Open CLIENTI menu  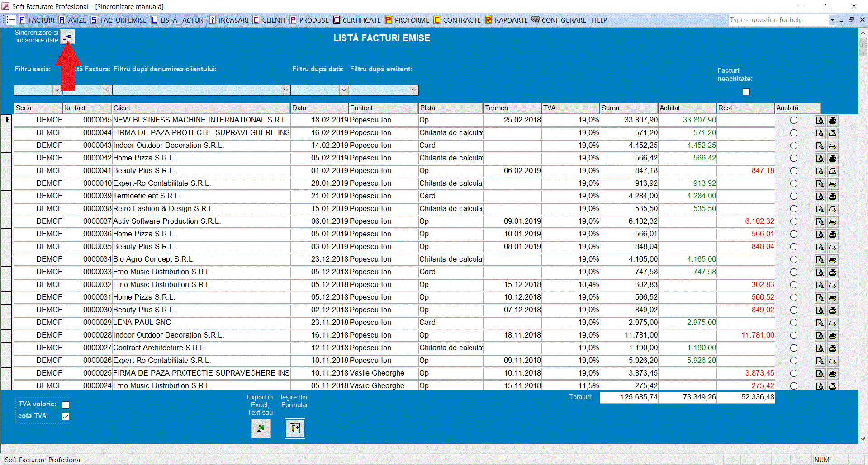pyautogui.click(x=269, y=20)
